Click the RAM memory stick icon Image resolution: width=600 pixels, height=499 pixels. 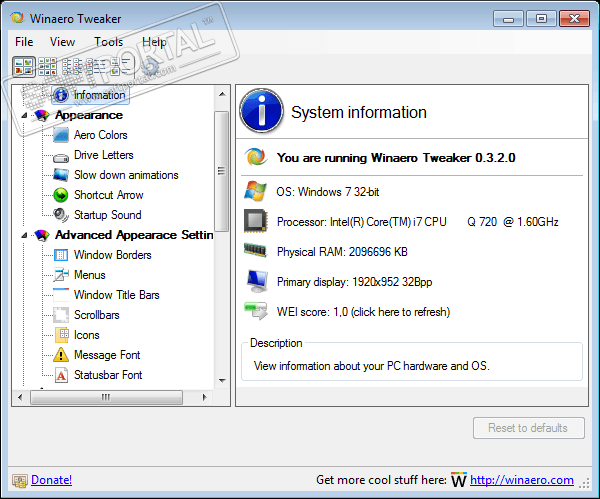click(x=255, y=251)
